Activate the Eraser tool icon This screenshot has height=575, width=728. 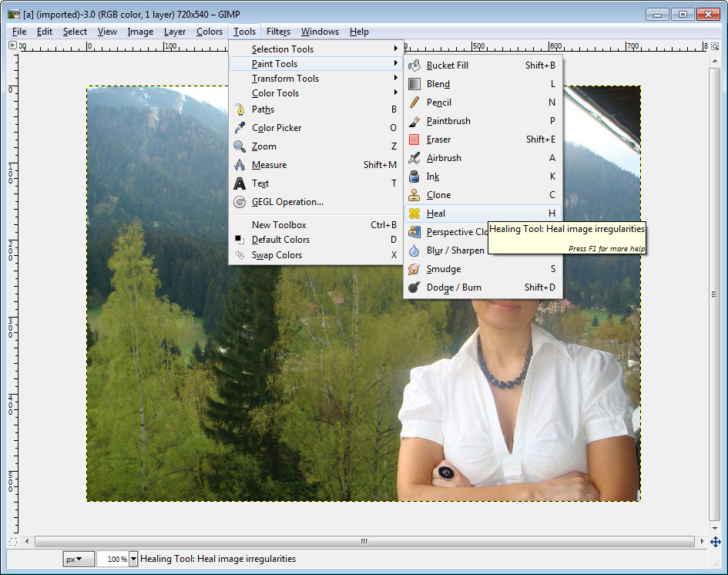(x=414, y=140)
